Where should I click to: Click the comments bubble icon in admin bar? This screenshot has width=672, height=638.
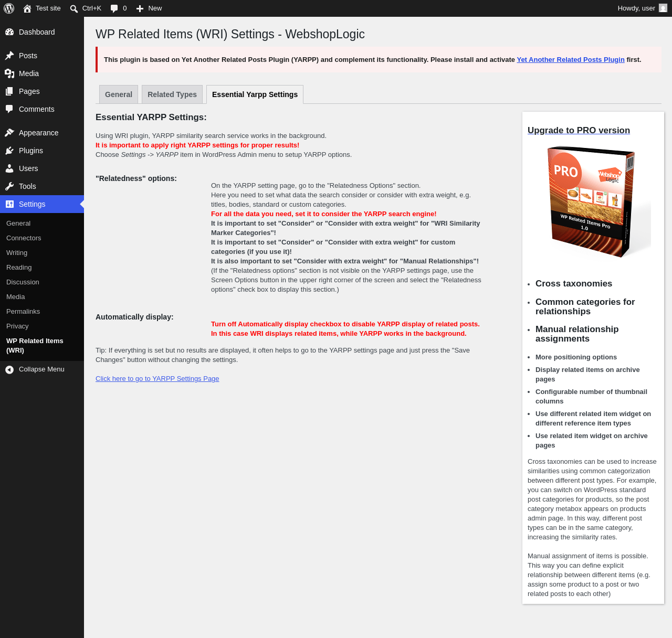pos(114,8)
